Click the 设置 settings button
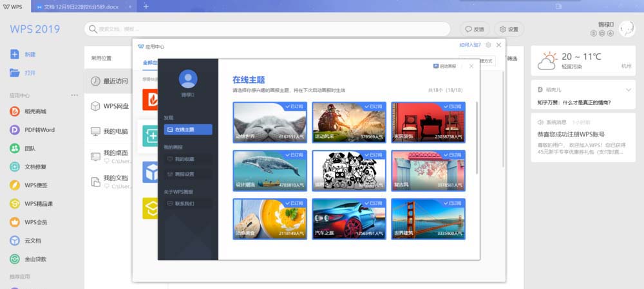Viewport: 644px width, 289px height. [509, 29]
